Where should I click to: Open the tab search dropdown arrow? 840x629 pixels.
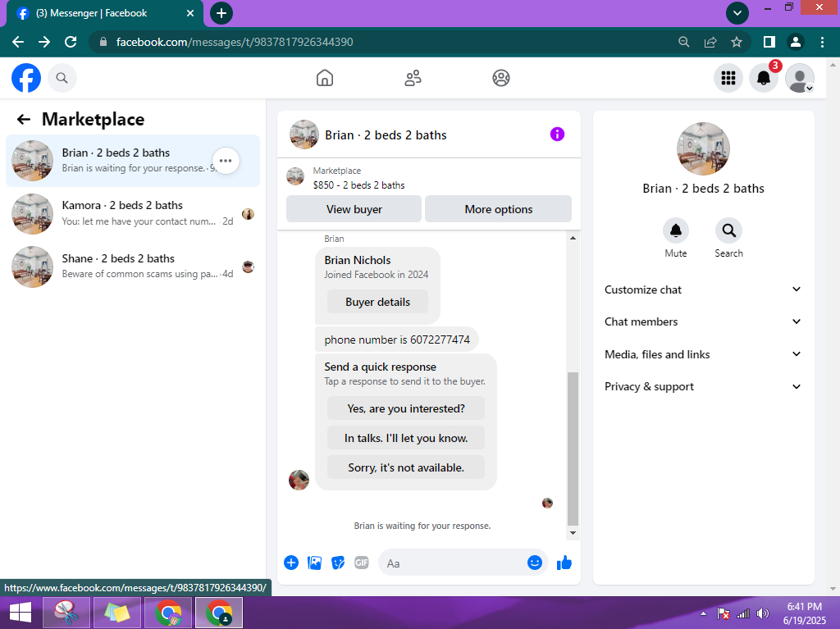click(x=737, y=13)
